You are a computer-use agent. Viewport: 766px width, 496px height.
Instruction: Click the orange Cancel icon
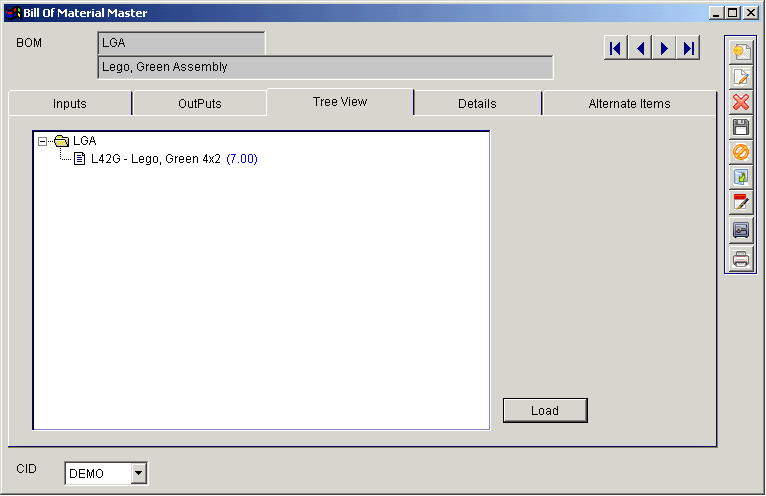[740, 153]
